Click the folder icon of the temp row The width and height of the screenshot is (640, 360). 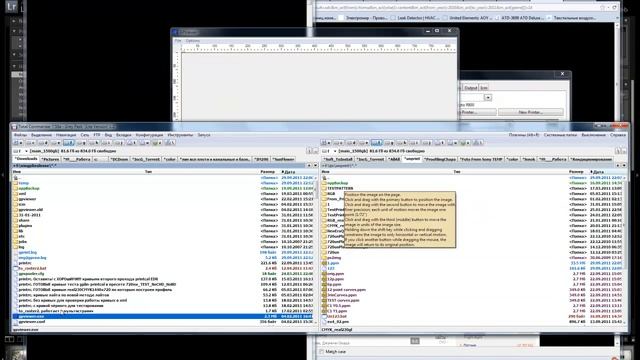pyautogui.click(x=16, y=183)
